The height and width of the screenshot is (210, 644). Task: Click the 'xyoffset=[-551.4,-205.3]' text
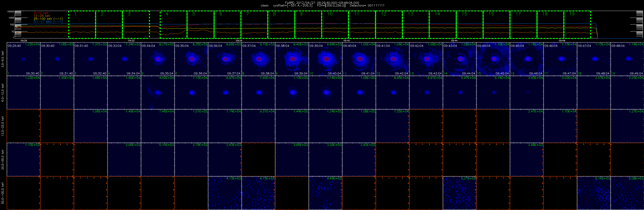click(293, 6)
